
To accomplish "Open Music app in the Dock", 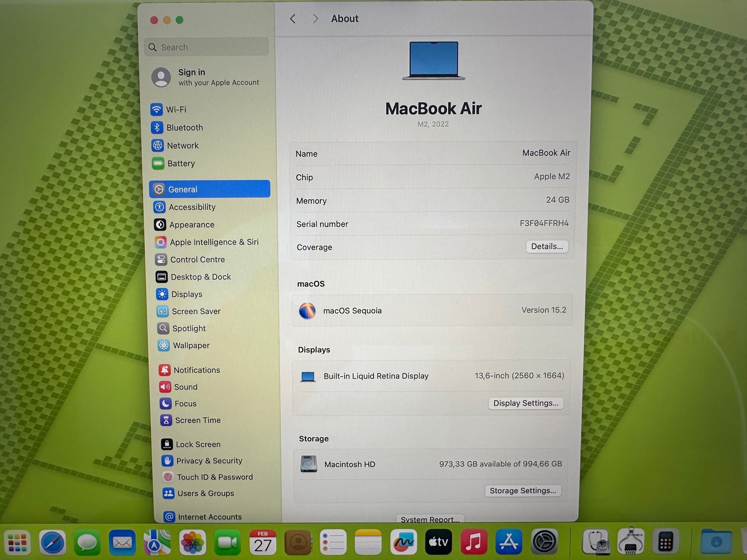I will 474,542.
